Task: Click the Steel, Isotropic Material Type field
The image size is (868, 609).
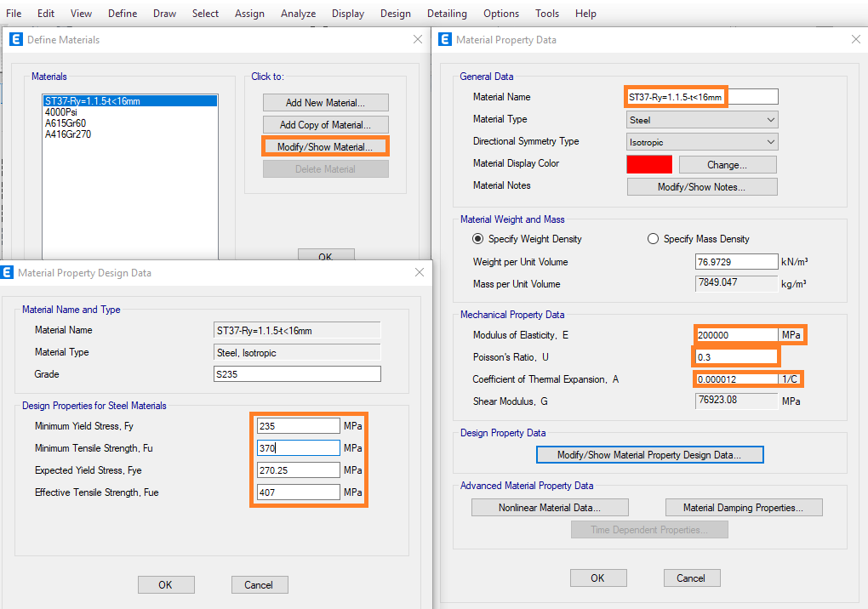Action: click(297, 352)
